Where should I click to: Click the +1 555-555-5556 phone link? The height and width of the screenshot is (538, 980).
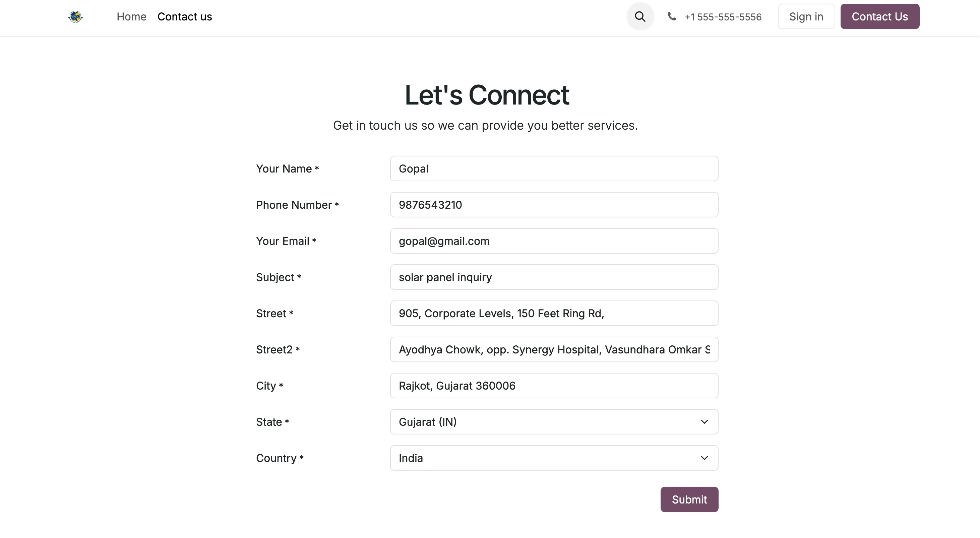click(723, 17)
